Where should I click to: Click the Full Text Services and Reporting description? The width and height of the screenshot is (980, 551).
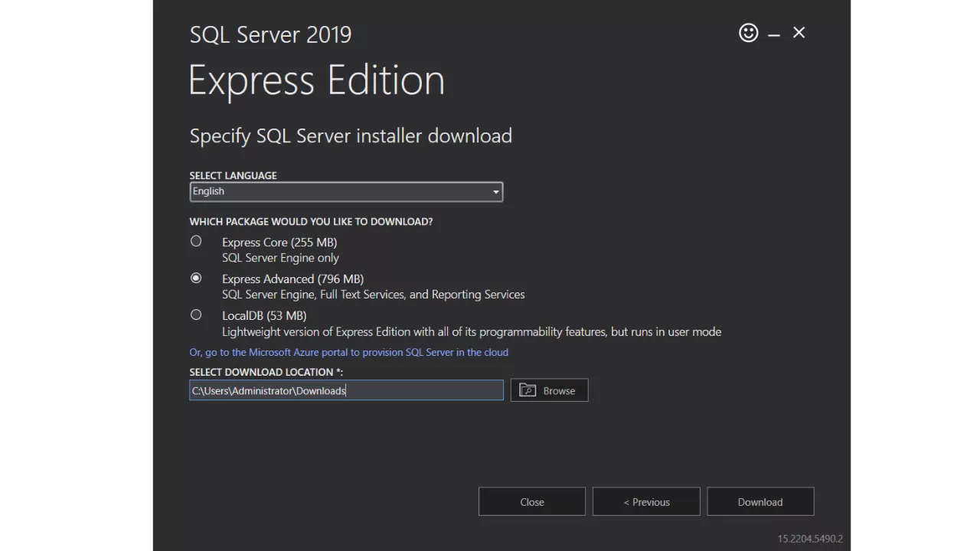pyautogui.click(x=374, y=295)
